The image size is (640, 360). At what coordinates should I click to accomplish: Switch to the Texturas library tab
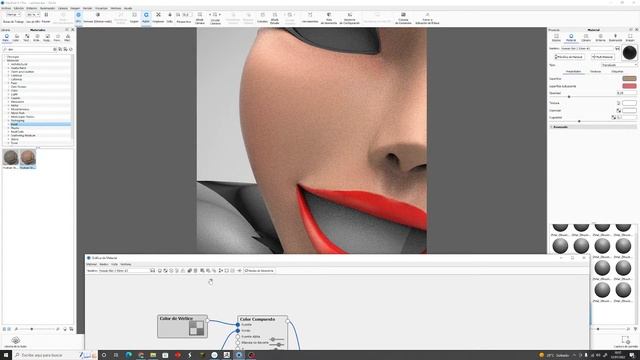[26, 38]
